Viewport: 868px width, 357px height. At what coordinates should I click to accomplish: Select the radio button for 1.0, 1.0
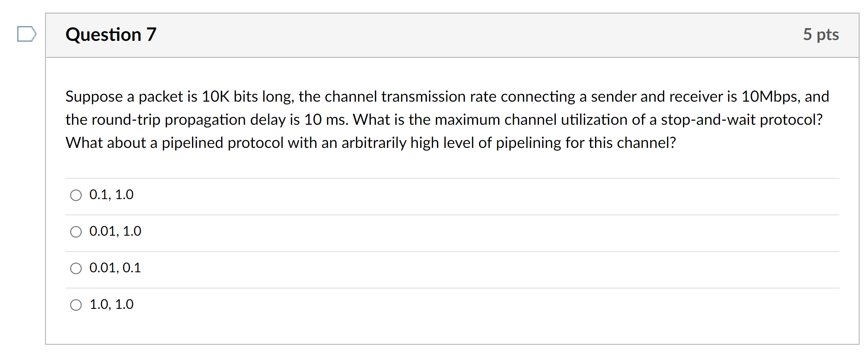coord(76,305)
